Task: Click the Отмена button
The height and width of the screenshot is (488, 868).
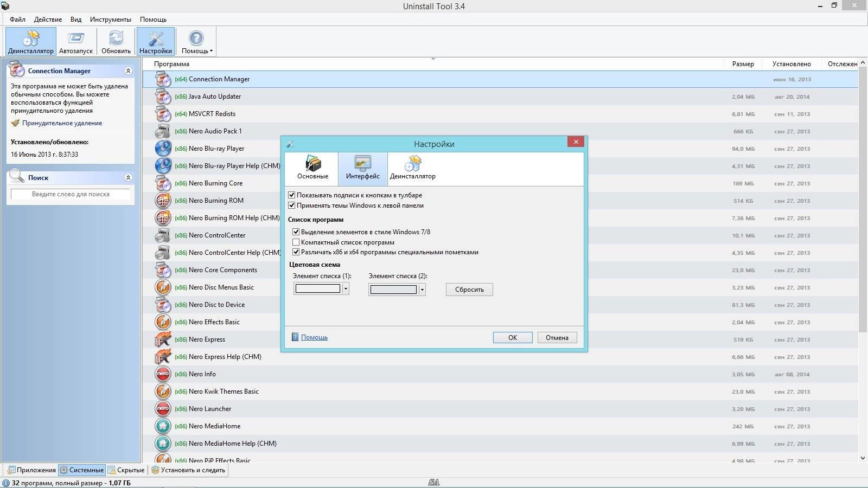Action: click(x=557, y=337)
